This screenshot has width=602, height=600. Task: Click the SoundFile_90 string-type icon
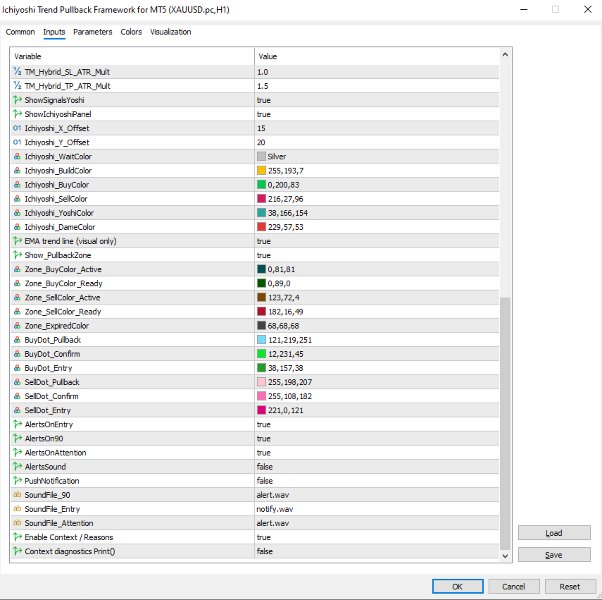pyautogui.click(x=17, y=495)
